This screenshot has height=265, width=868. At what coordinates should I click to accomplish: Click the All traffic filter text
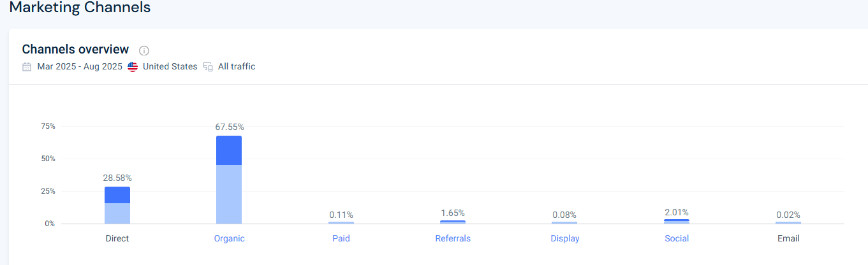pyautogui.click(x=237, y=67)
